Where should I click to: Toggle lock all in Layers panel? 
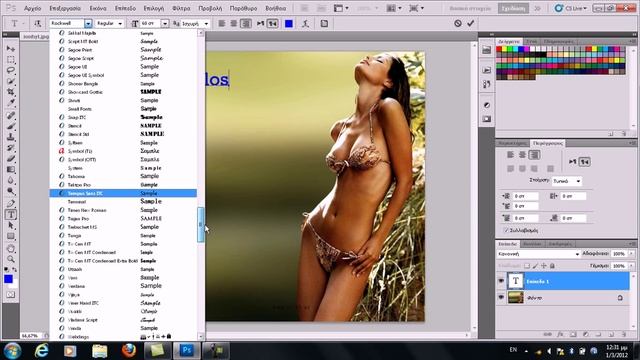(x=552, y=266)
